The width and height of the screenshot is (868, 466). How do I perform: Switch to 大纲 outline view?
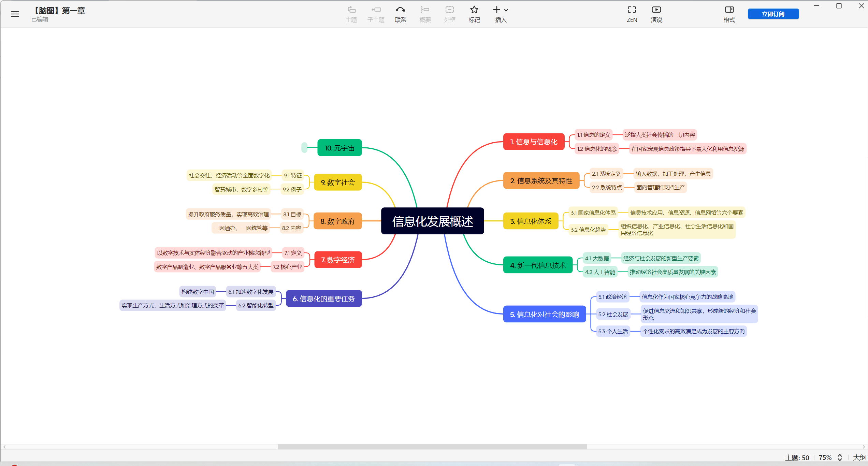point(858,457)
